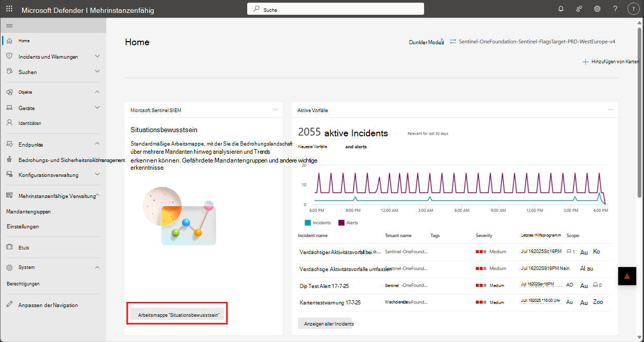Click the Suchen hunting icon
This screenshot has height=342, width=644.
point(9,71)
